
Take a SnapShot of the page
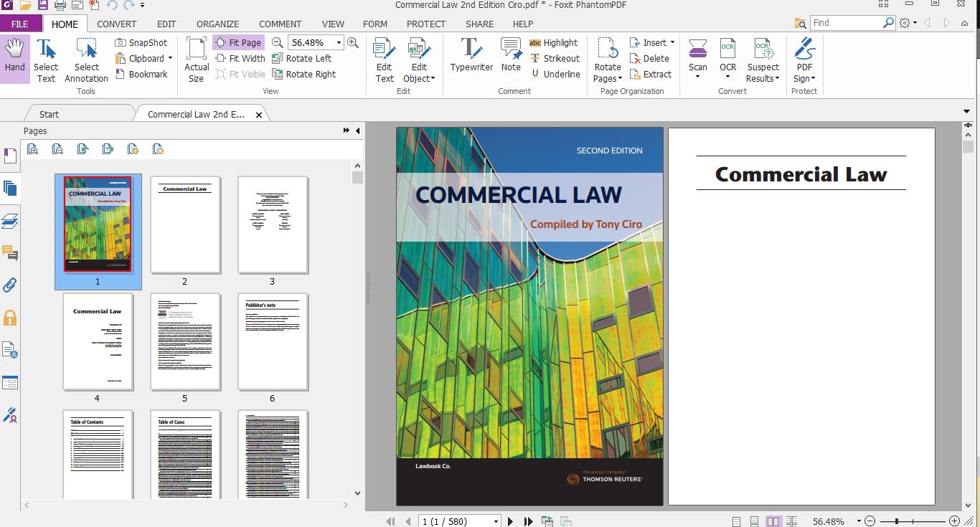pos(141,43)
